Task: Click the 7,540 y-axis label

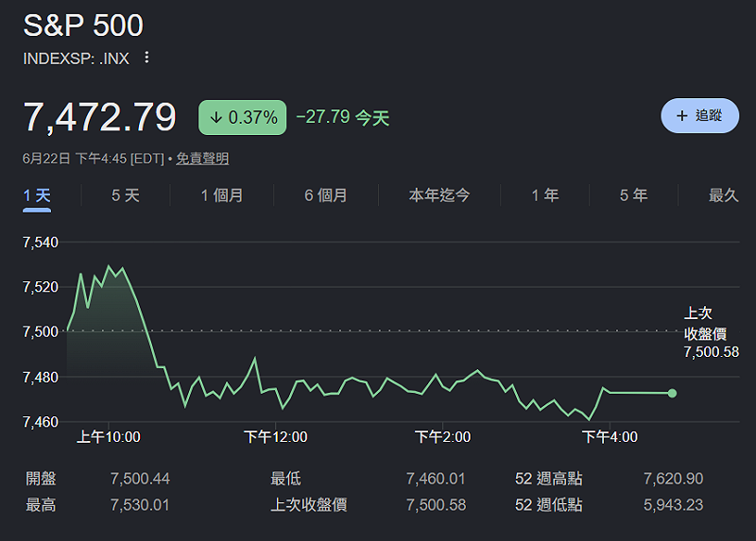Action: tap(41, 243)
